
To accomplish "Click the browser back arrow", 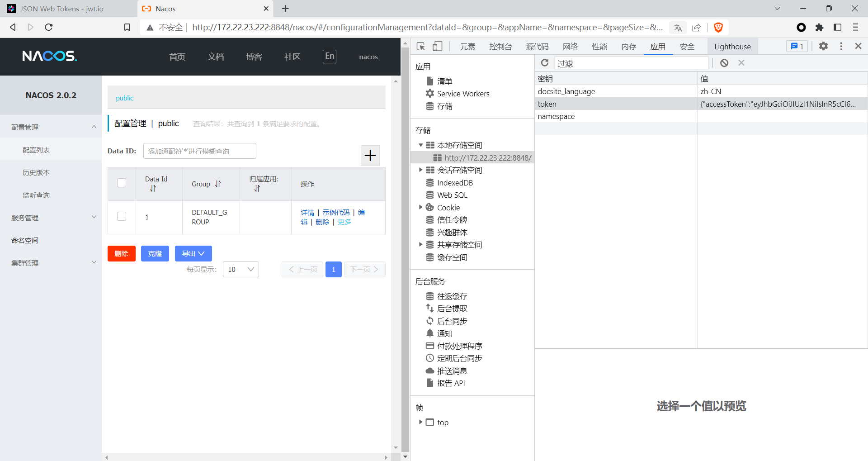I will coord(13,27).
